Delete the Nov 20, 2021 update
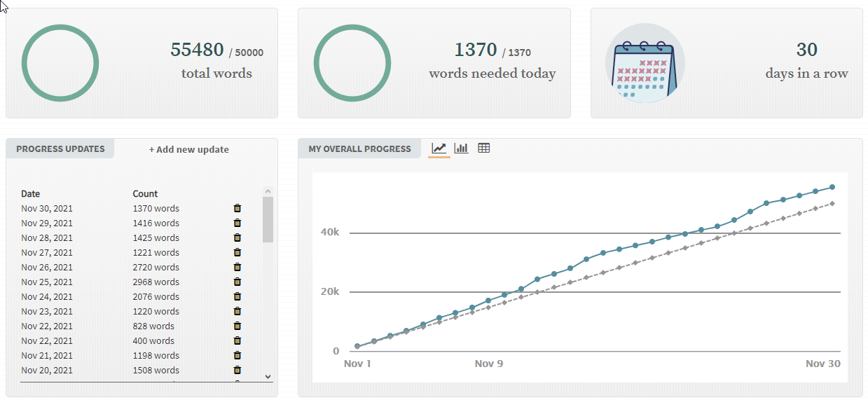This screenshot has height=400, width=868. click(237, 370)
